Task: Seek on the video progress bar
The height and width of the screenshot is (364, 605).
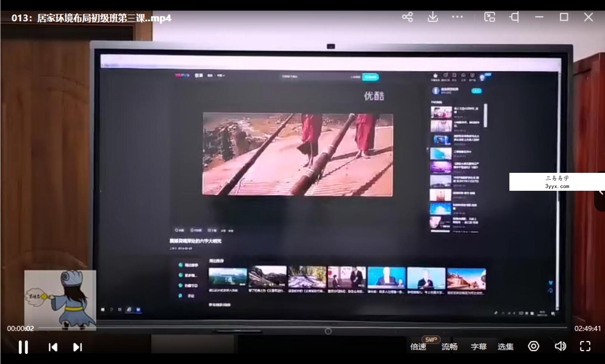Action: (303, 328)
